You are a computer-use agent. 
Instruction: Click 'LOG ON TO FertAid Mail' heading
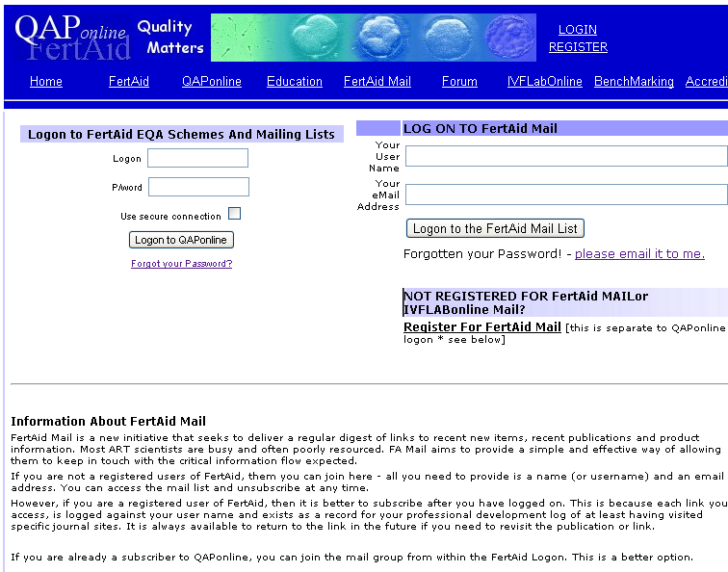tap(481, 129)
